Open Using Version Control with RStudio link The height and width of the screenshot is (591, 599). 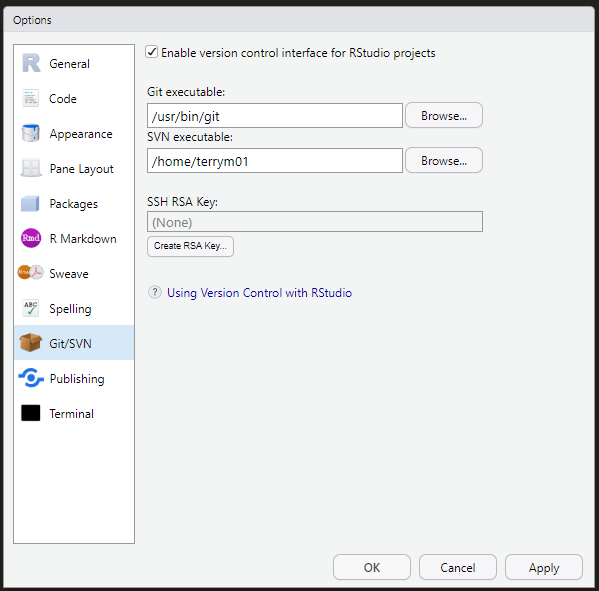coord(259,293)
